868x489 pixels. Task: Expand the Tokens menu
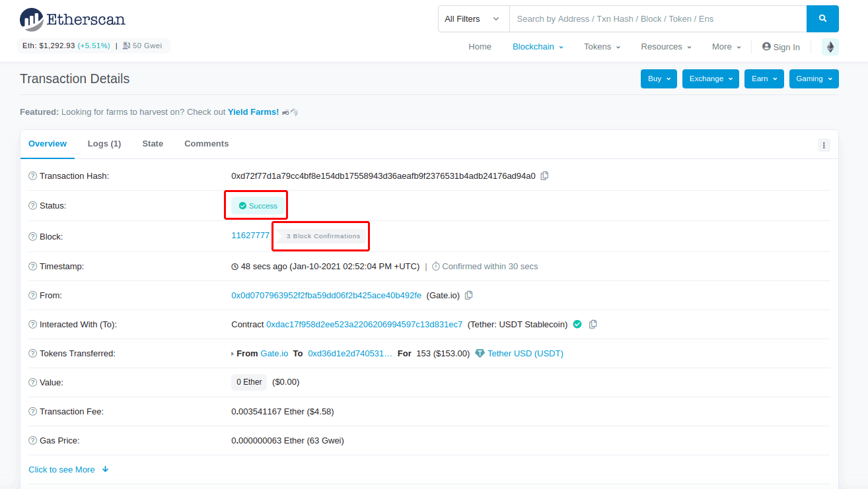click(602, 47)
